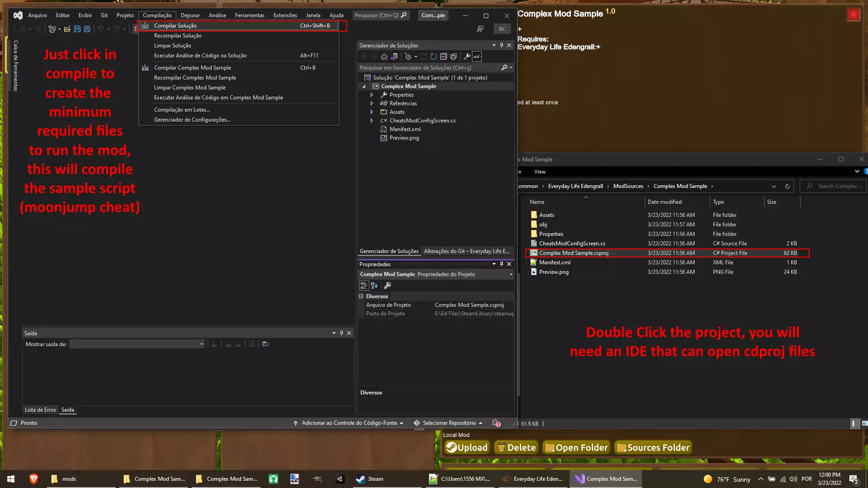The width and height of the screenshot is (868, 488).
Task: Open properties wrench icon in Solution Explorer
Action: click(467, 56)
